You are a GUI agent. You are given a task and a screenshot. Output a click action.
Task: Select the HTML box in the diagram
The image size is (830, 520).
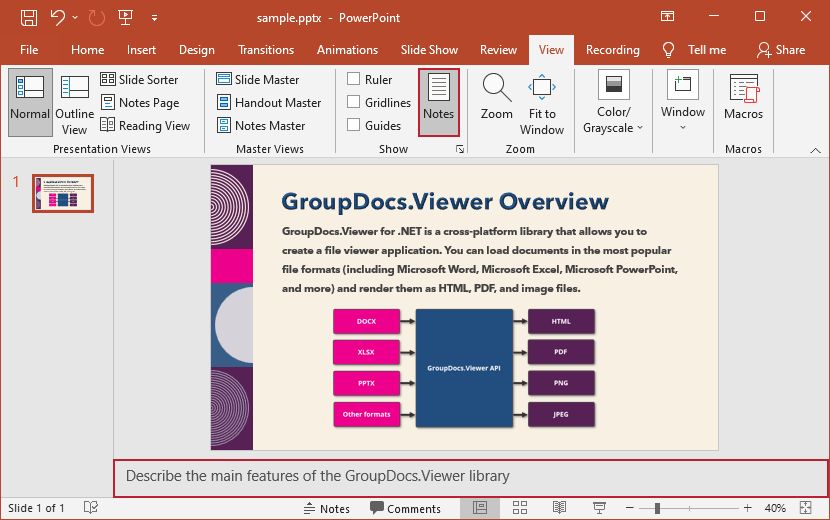(561, 321)
